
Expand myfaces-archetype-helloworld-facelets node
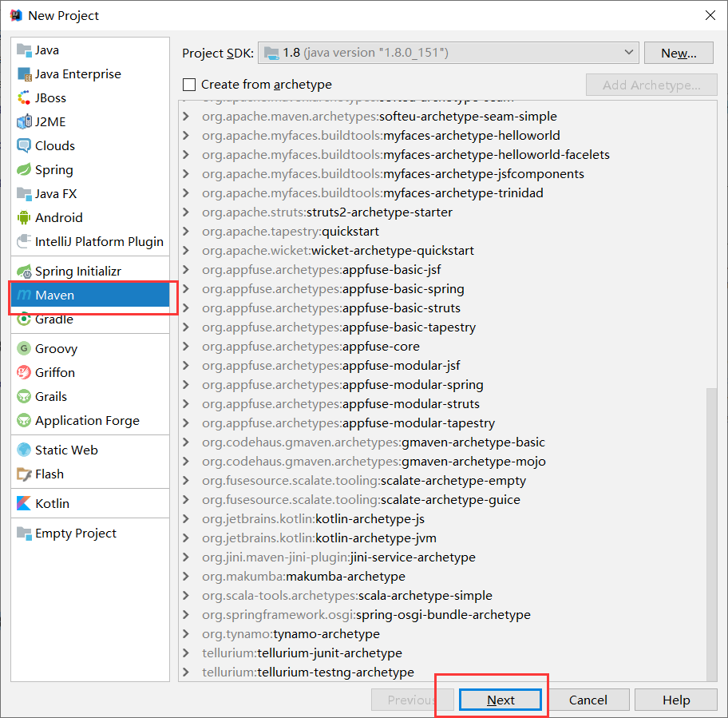click(186, 155)
